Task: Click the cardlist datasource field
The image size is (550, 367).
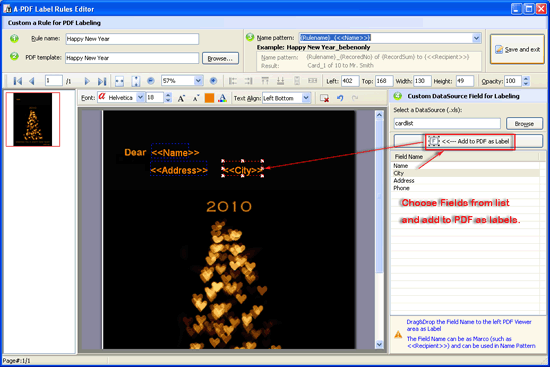Action: (x=447, y=124)
